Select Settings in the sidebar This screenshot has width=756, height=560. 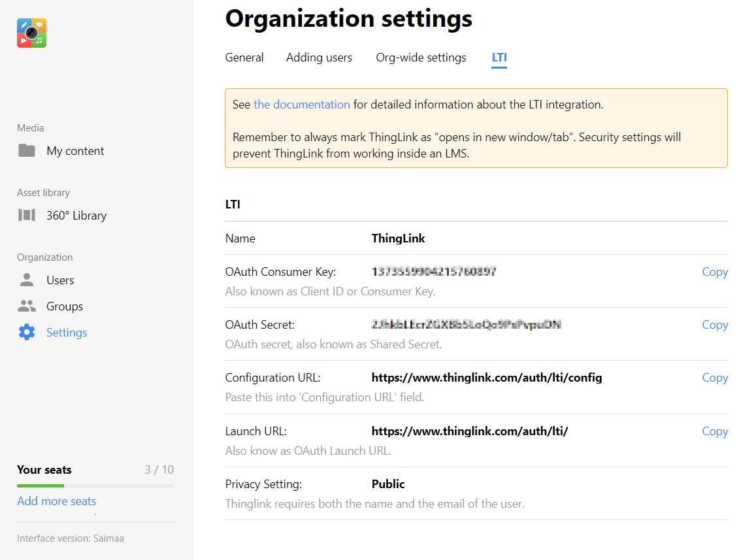(x=67, y=333)
